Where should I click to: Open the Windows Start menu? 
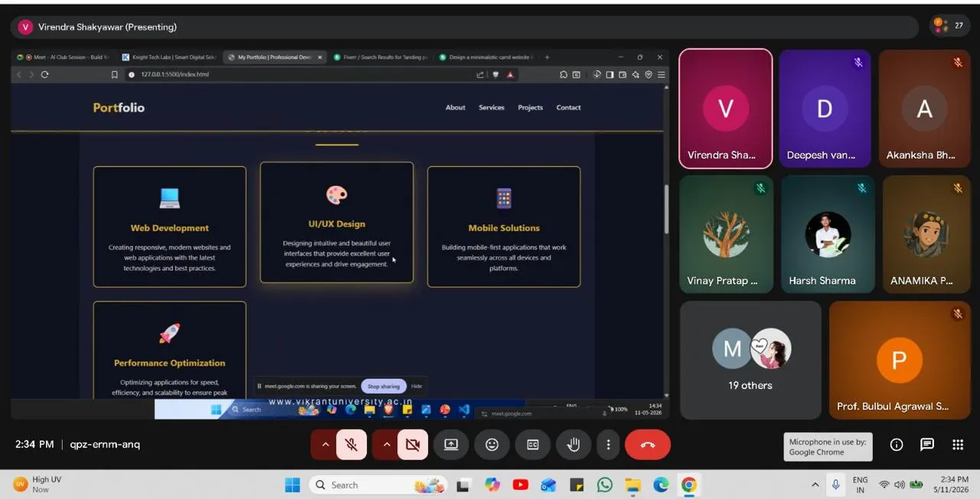tap(292, 484)
